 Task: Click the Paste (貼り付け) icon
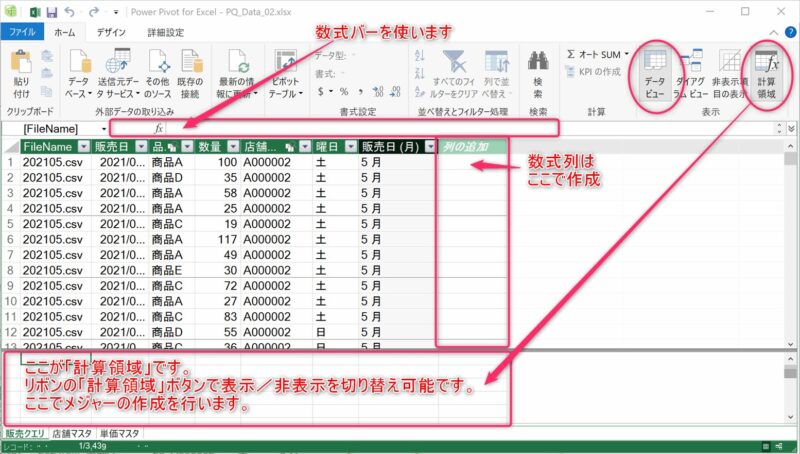click(x=21, y=63)
